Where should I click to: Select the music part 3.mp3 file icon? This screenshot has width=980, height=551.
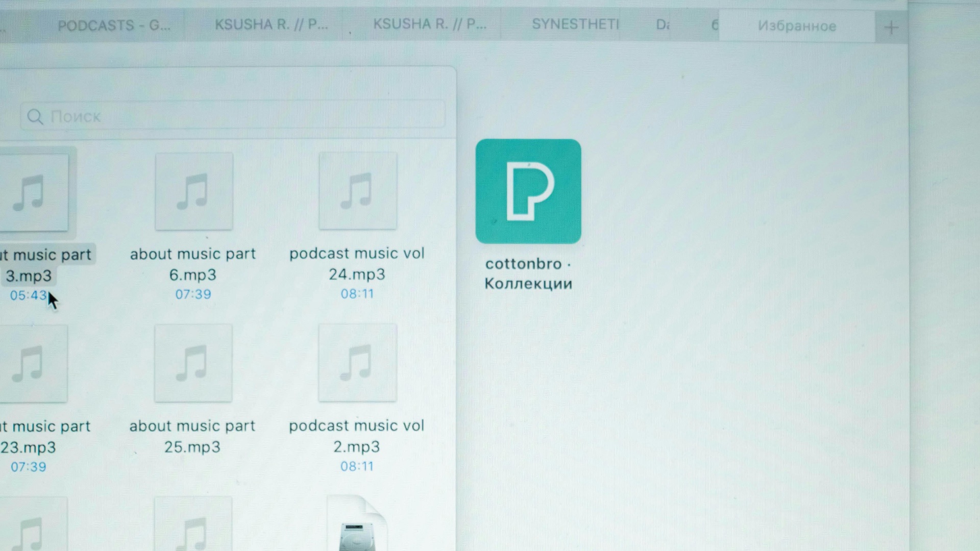tap(34, 193)
